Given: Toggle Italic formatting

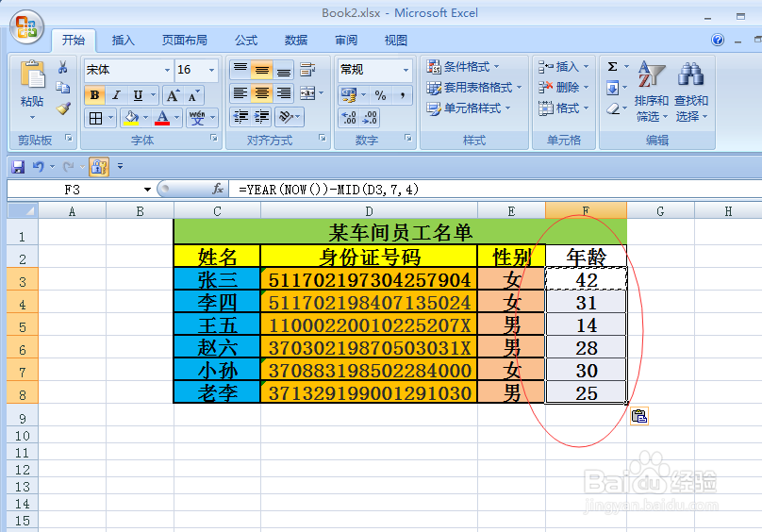Looking at the screenshot, I should point(116,95).
